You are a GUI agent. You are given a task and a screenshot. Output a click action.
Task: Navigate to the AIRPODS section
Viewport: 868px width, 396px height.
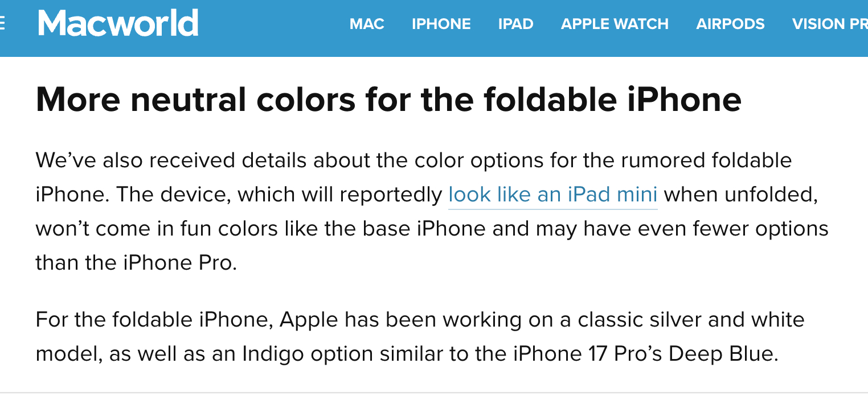(x=730, y=24)
